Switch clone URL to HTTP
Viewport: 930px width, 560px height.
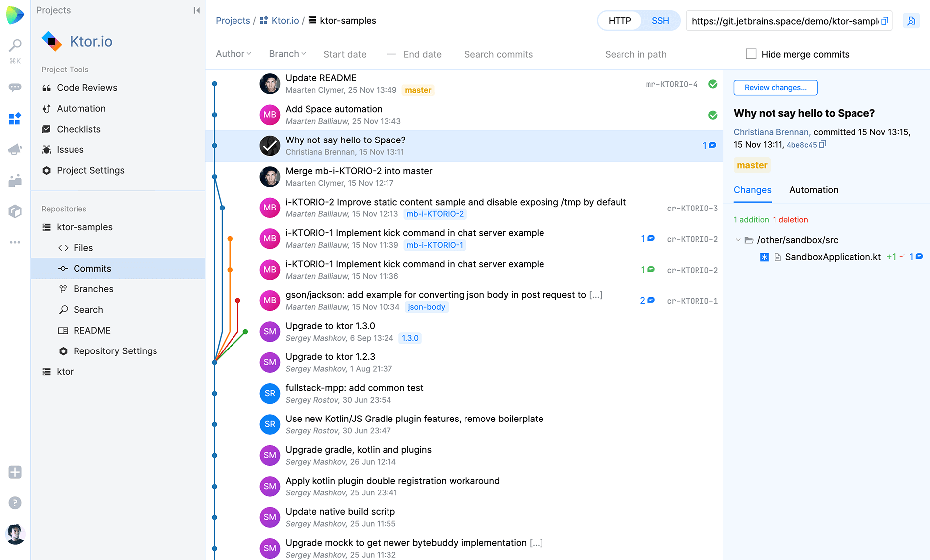click(620, 21)
